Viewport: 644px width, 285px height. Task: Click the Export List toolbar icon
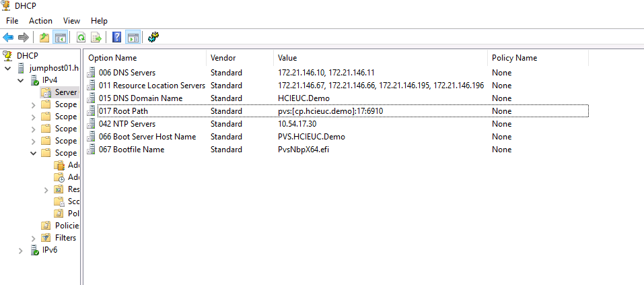pos(96,37)
